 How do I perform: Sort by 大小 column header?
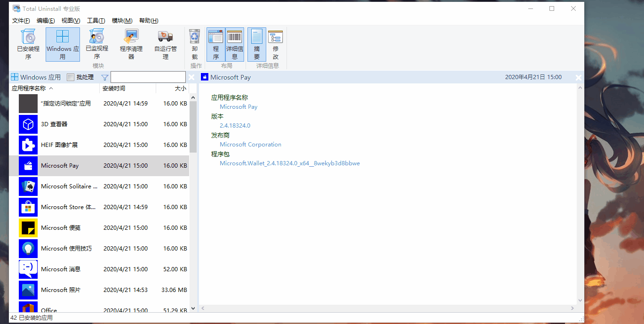point(173,88)
